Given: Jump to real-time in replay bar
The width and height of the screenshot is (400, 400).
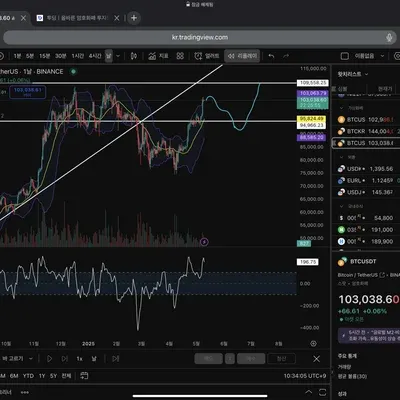Looking at the screenshot, I should point(115,359).
